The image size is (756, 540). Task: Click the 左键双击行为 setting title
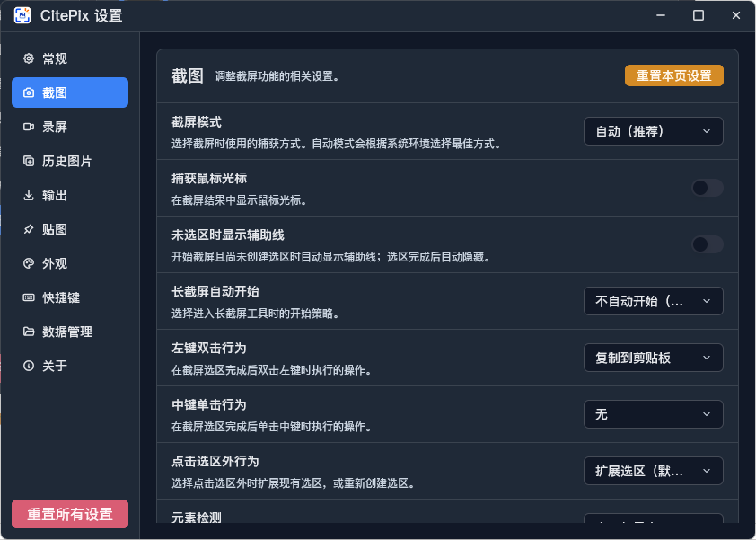[x=209, y=348]
